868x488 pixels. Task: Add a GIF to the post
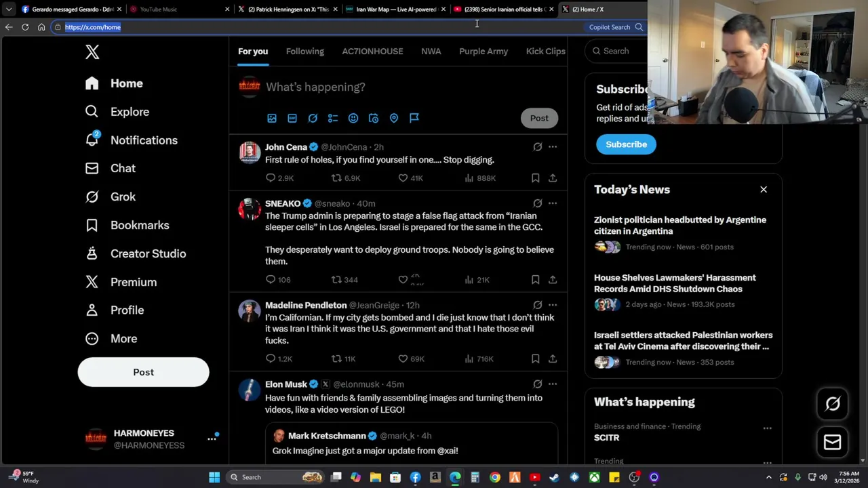tap(292, 118)
